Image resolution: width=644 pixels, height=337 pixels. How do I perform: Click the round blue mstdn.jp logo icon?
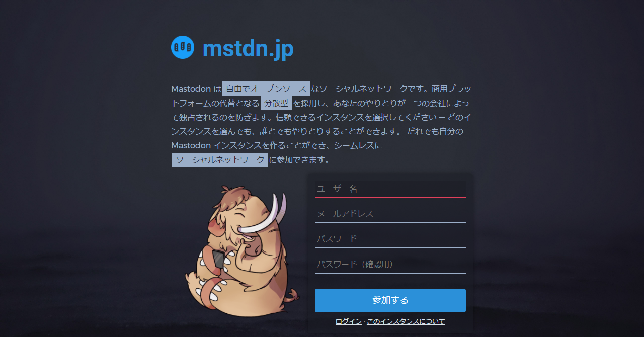click(183, 47)
